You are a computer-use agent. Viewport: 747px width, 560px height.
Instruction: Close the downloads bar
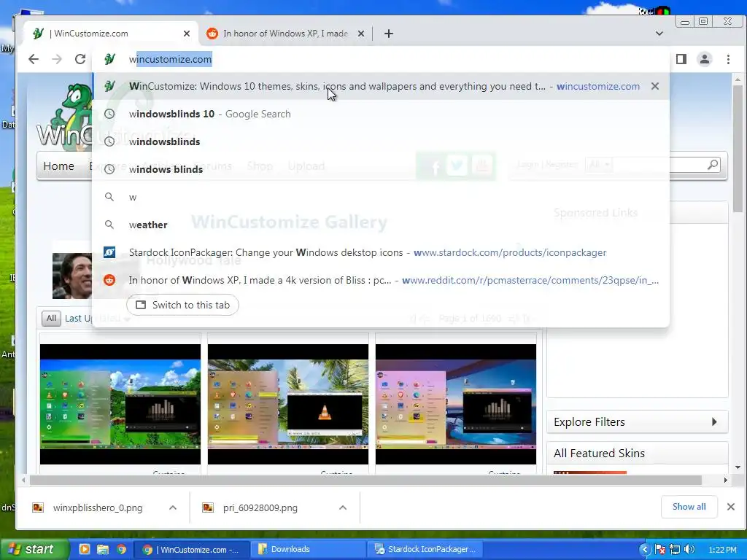pyautogui.click(x=731, y=507)
